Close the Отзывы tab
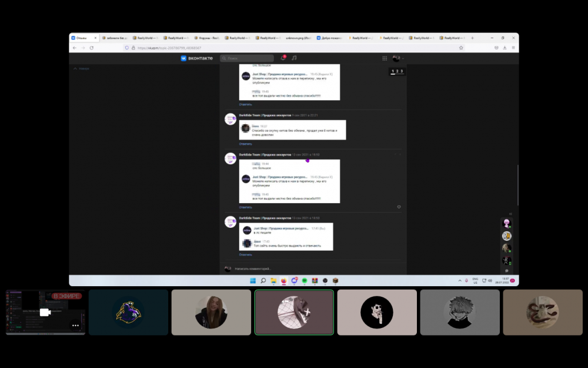Image resolution: width=588 pixels, height=368 pixels. click(95, 38)
